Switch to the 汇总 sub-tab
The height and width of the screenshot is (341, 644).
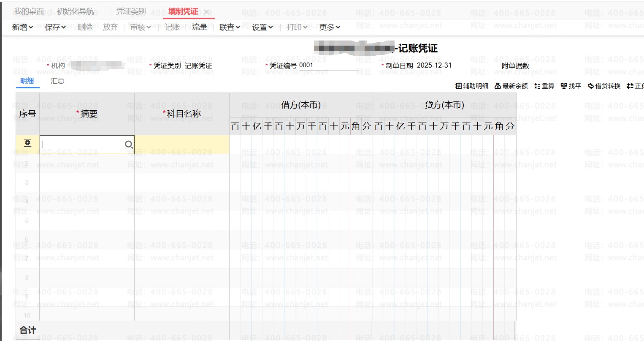pyautogui.click(x=57, y=81)
